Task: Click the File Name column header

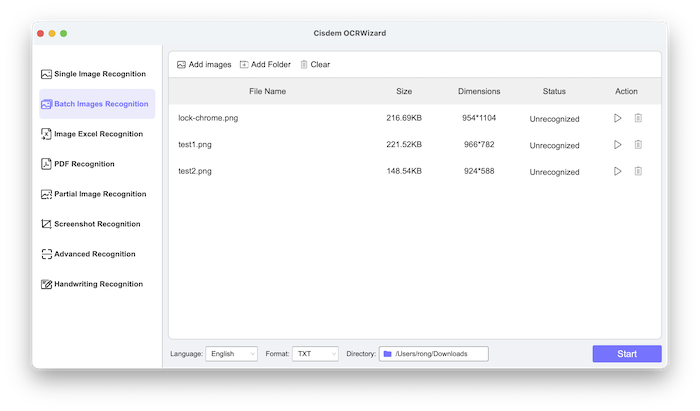Action: pyautogui.click(x=268, y=91)
